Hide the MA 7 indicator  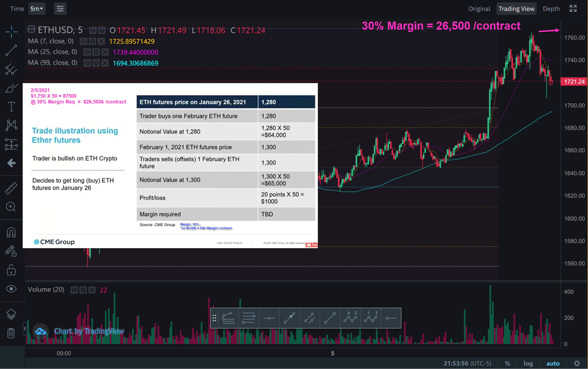click(x=83, y=41)
